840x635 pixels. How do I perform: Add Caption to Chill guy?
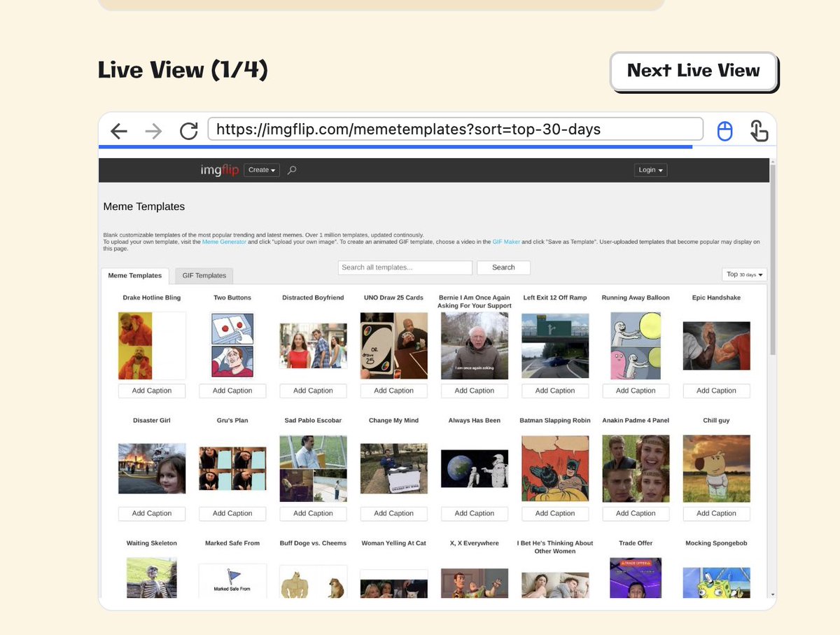click(716, 513)
